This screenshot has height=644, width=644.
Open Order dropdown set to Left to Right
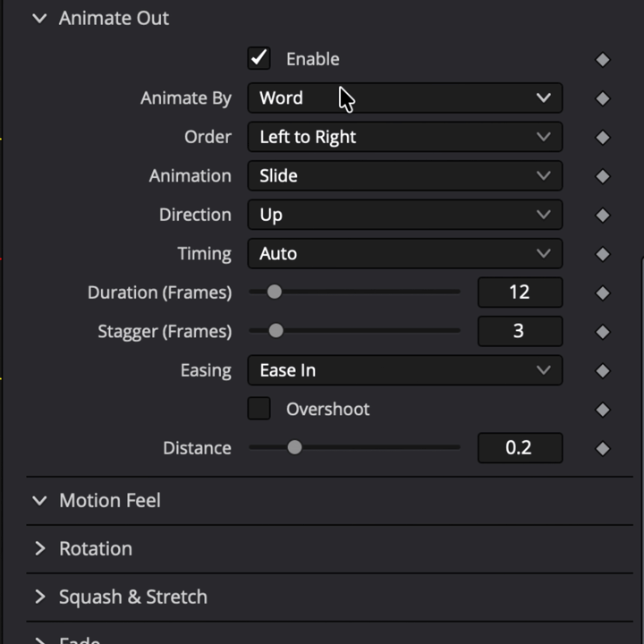(x=405, y=137)
